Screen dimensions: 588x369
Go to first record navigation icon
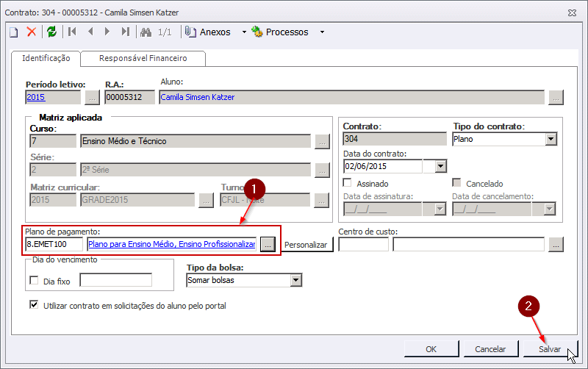click(72, 32)
